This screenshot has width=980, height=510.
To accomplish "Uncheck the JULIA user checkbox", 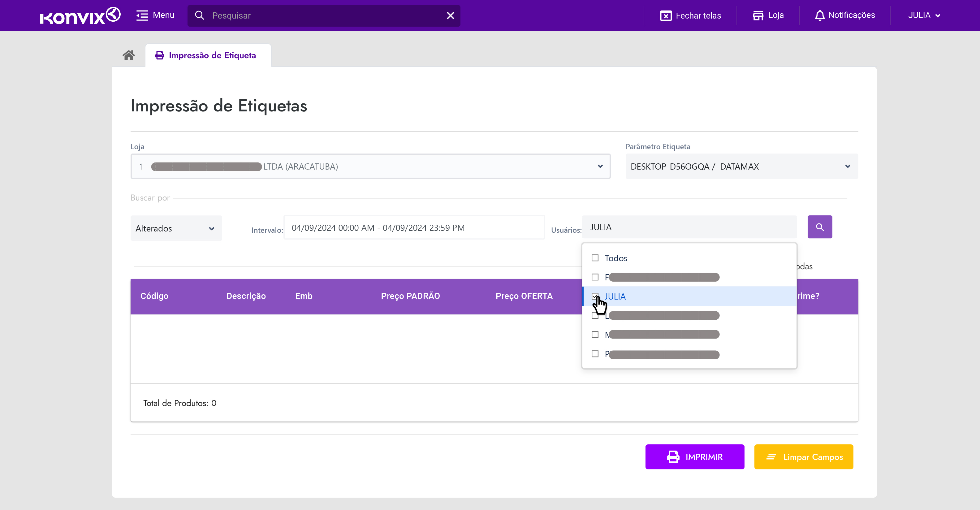I will click(595, 296).
